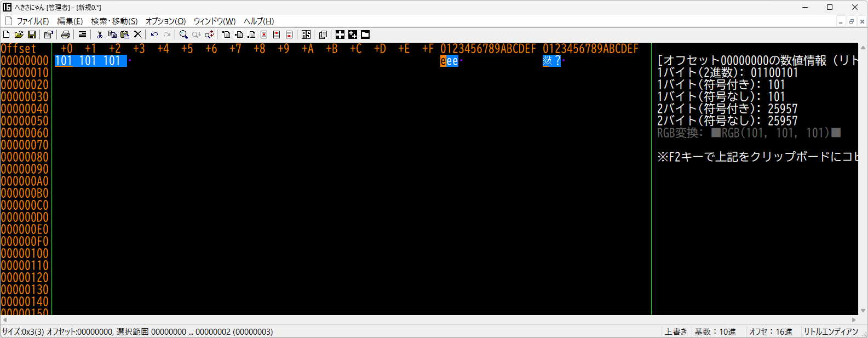Delete selection with X icon
868x338 pixels.
click(137, 35)
